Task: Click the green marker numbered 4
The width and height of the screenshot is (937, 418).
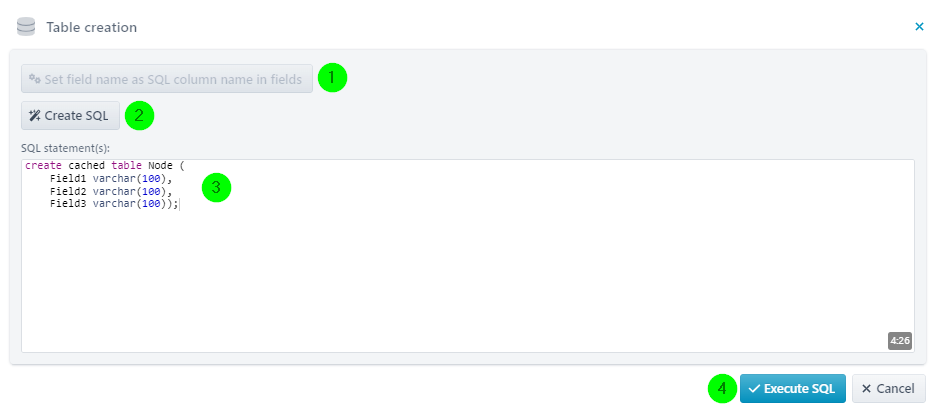Action: (x=722, y=389)
